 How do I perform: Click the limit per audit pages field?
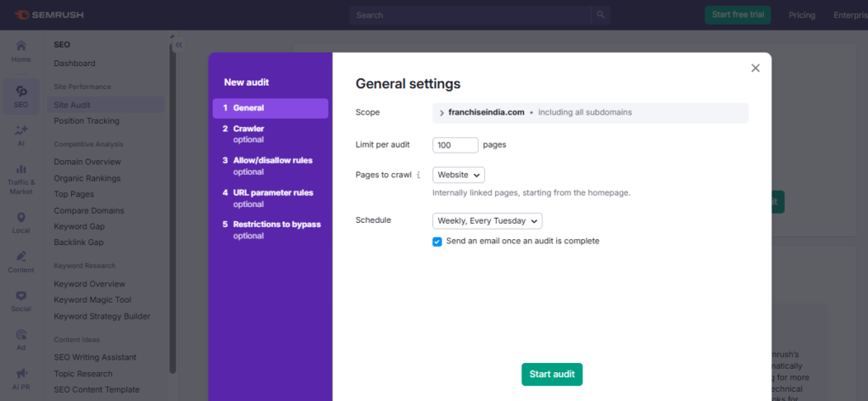pos(455,145)
